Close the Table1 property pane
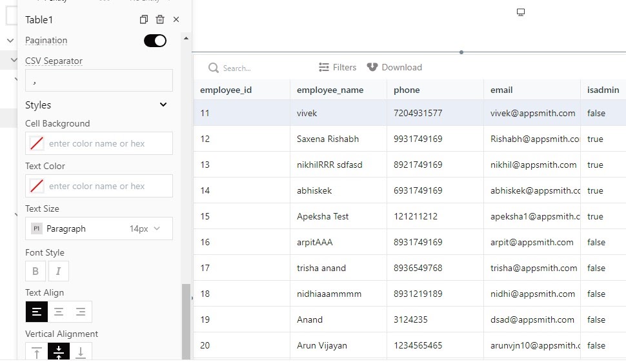The image size is (626, 364). coord(176,19)
